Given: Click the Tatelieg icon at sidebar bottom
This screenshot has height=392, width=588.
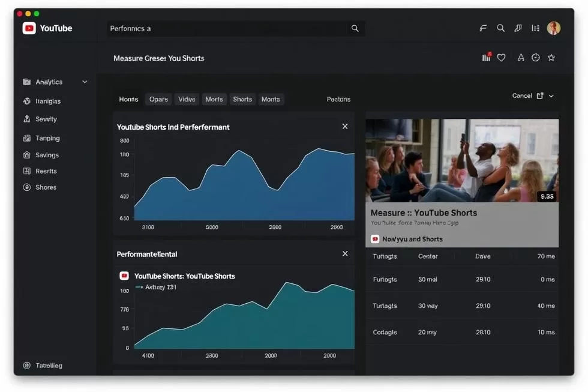Looking at the screenshot, I should [x=26, y=366].
